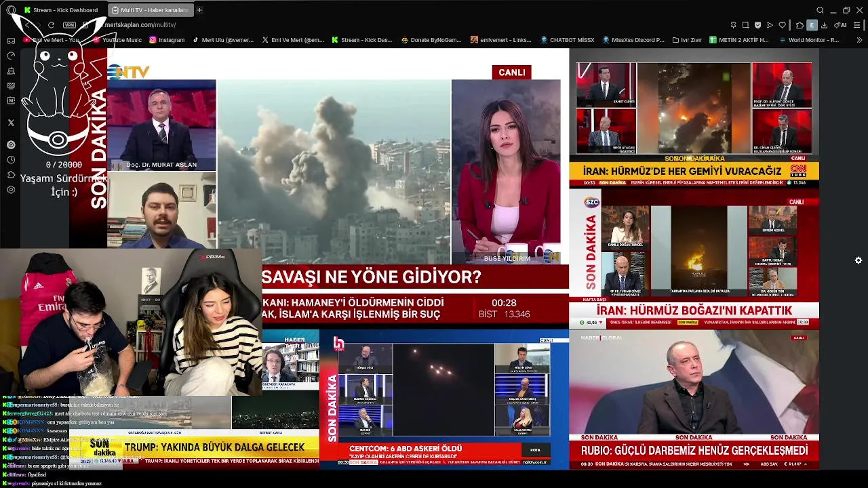Select the Trump headline stream tile
The width and height of the screenshot is (868, 488).
click(193, 399)
